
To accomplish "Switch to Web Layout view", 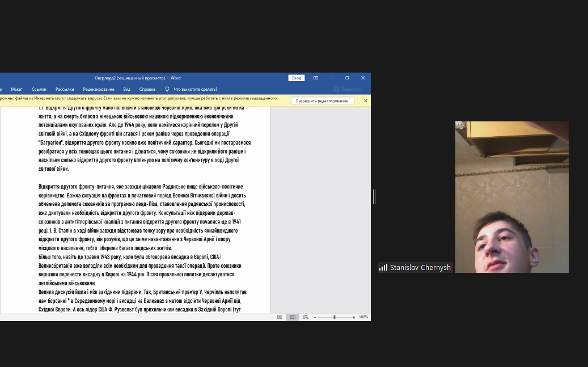I will click(x=306, y=317).
